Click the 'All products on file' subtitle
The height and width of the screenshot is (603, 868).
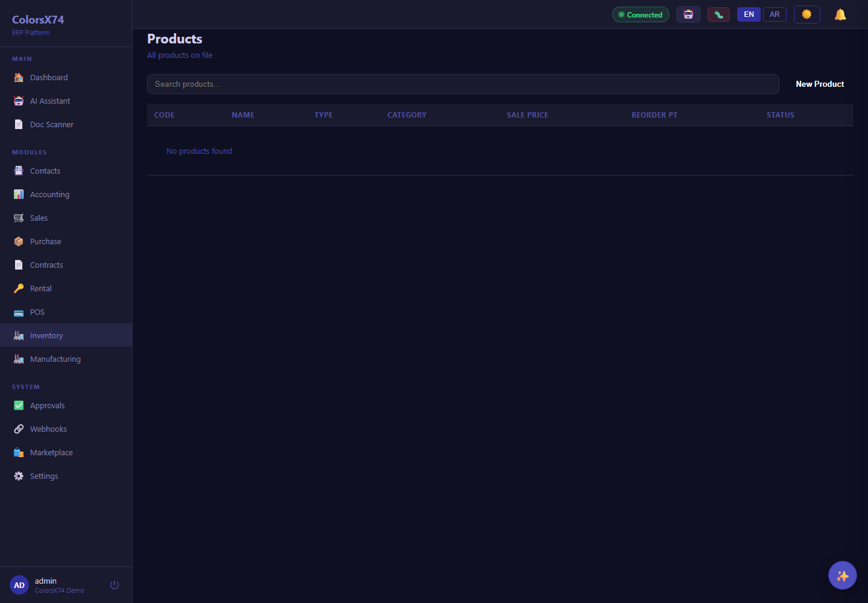(x=180, y=55)
